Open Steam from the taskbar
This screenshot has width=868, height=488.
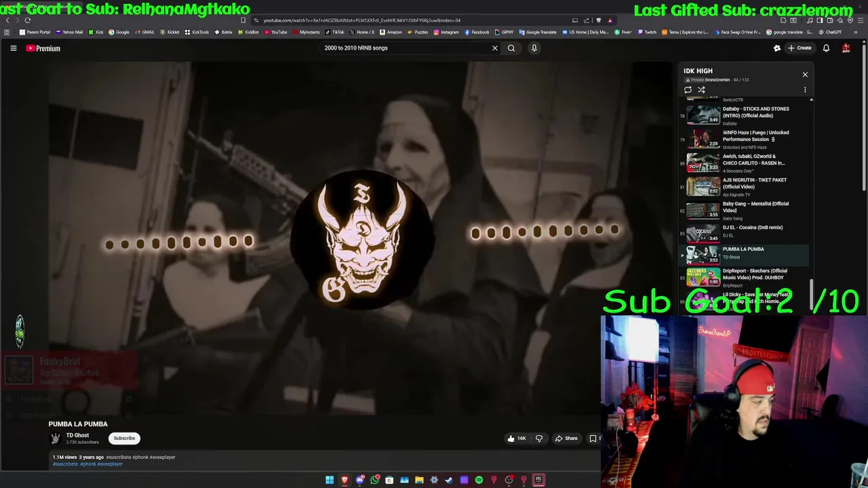tap(449, 480)
